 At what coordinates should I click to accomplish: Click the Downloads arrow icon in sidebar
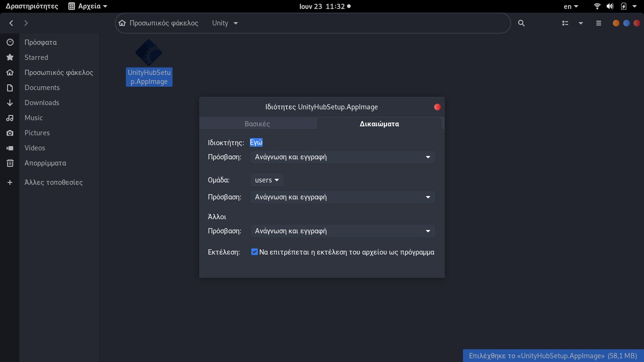tap(10, 103)
